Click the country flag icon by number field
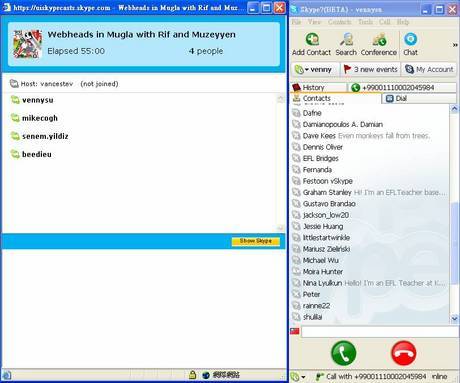The width and height of the screenshot is (460, 383). (295, 331)
